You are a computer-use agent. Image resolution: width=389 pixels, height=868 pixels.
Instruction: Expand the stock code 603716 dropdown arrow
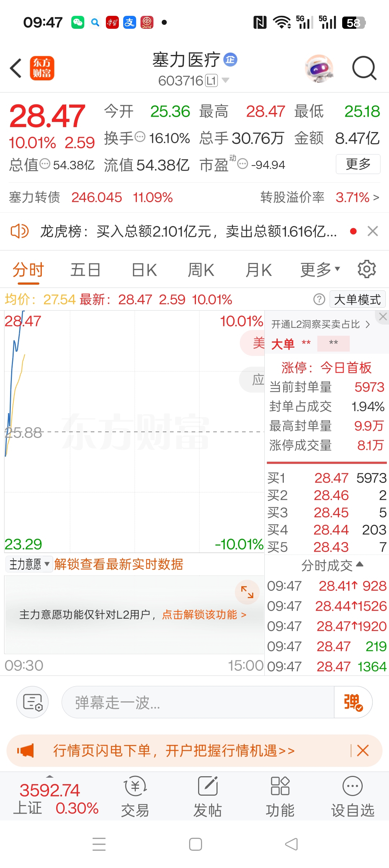click(x=225, y=80)
